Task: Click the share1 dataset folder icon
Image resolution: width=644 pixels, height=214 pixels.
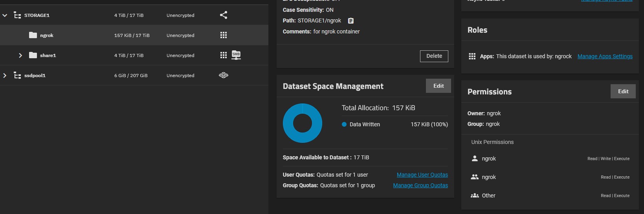Action: 33,55
